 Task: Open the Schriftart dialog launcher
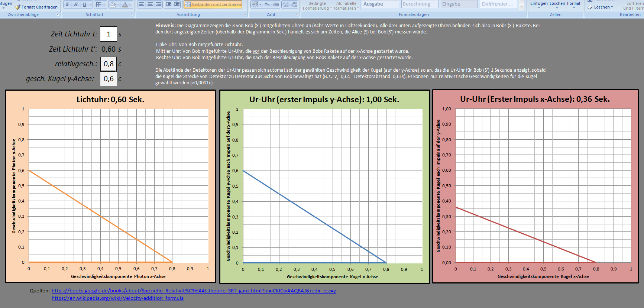pyautogui.click(x=131, y=14)
